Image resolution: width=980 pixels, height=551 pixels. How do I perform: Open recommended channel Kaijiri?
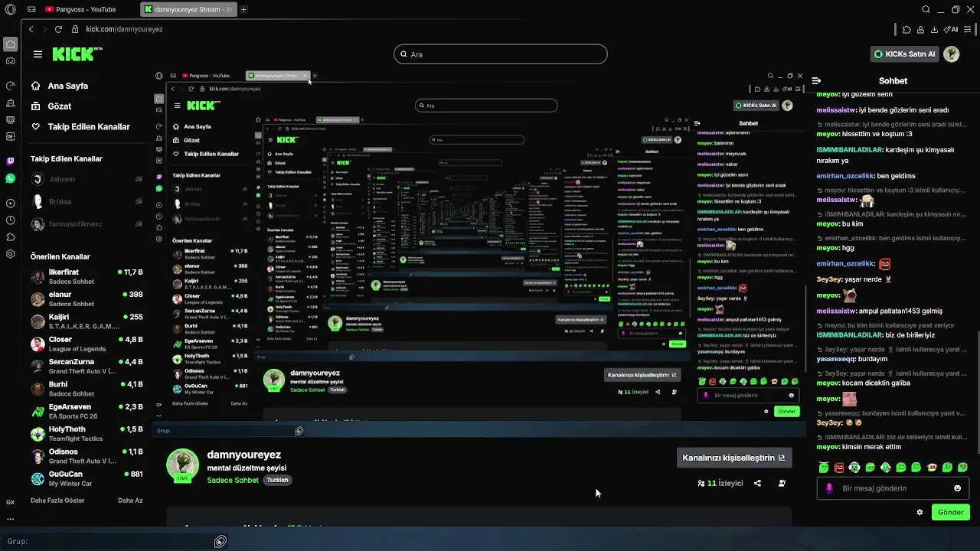pos(86,321)
